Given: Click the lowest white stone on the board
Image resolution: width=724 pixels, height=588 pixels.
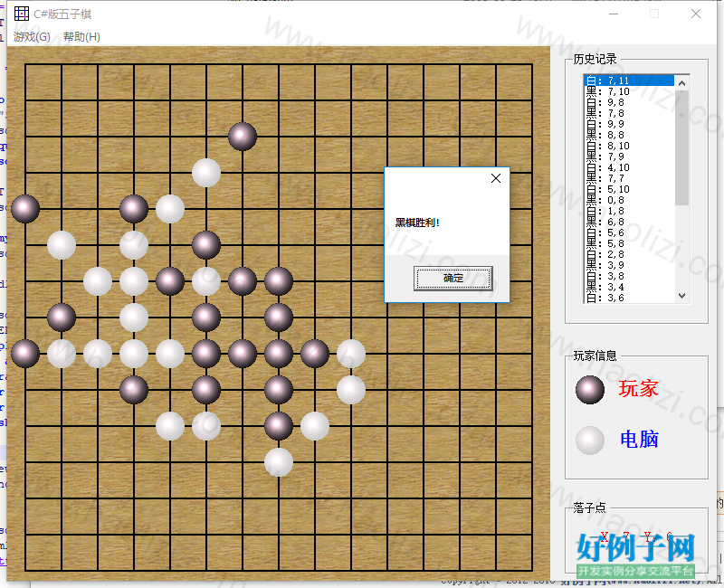Looking at the screenshot, I should tap(279, 462).
